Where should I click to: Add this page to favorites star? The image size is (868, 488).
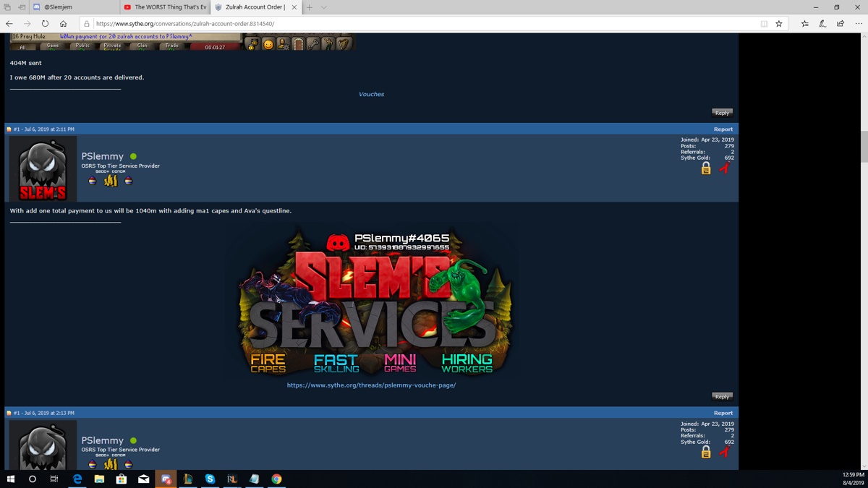779,24
